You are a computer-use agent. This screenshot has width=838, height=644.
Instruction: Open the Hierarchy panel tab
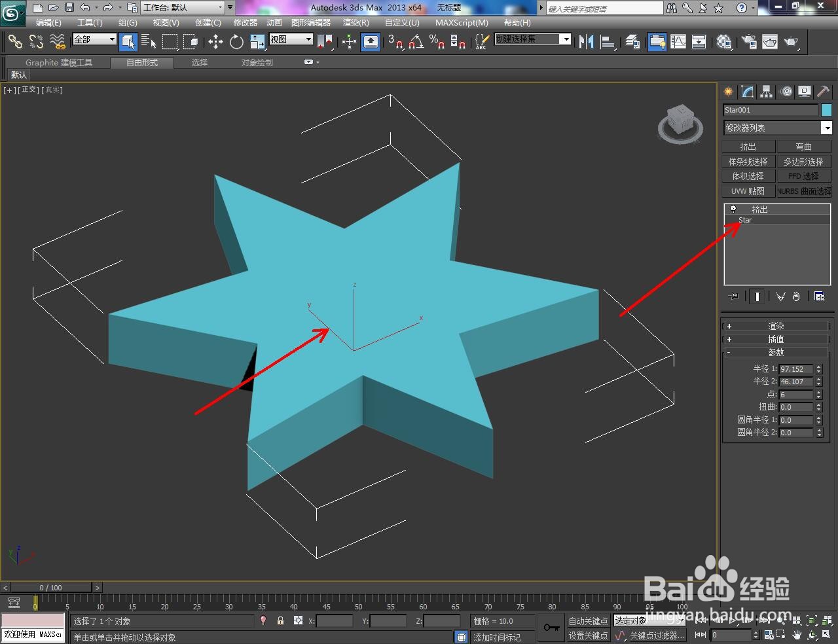coord(767,92)
